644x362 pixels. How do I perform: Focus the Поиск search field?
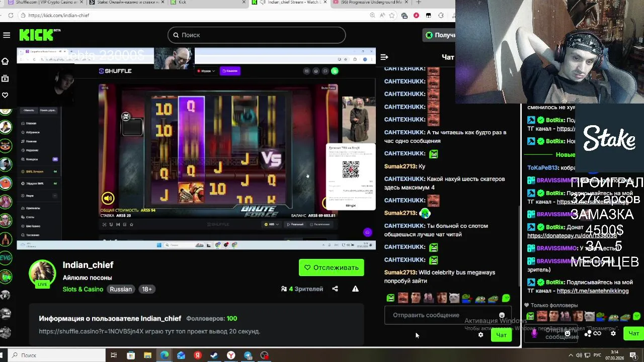(x=257, y=35)
